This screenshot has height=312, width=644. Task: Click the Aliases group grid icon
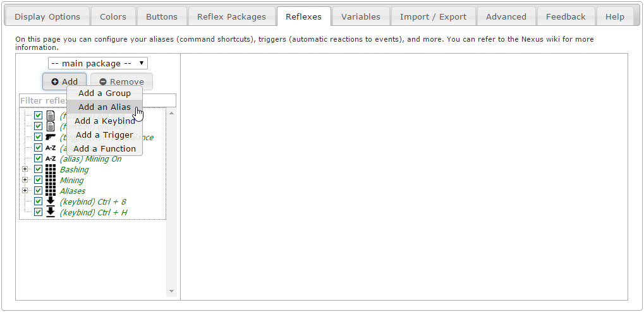[51, 191]
